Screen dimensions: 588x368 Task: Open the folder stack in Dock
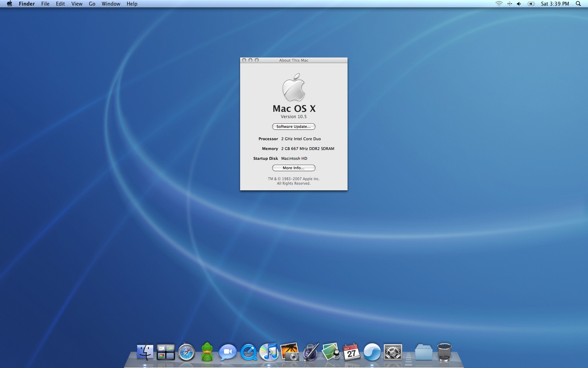(x=424, y=352)
